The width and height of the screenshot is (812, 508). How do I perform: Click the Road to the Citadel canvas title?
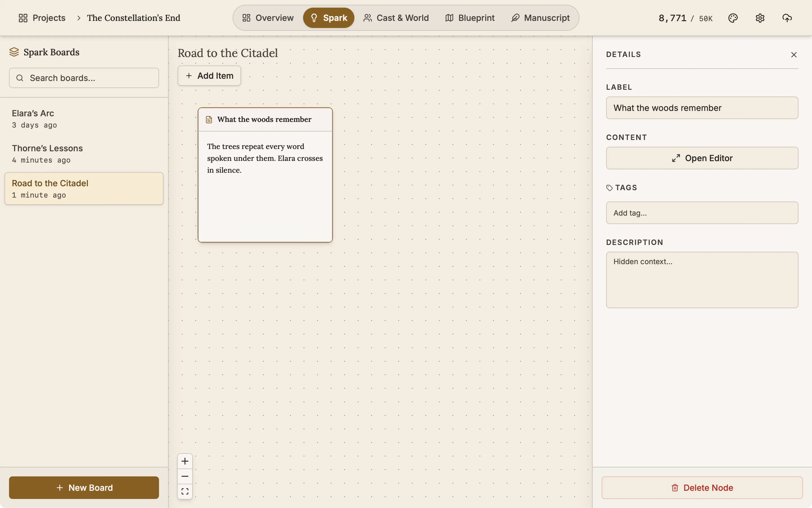(x=228, y=53)
